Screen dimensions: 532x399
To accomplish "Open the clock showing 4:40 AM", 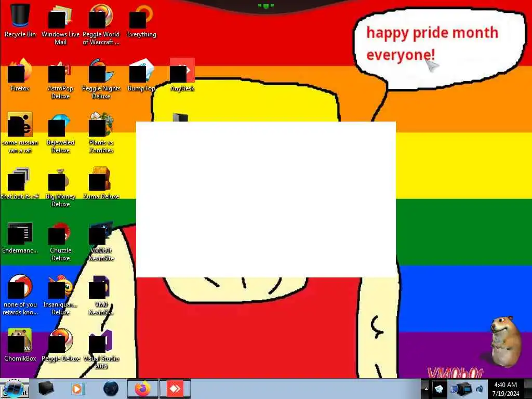I will pos(506,389).
